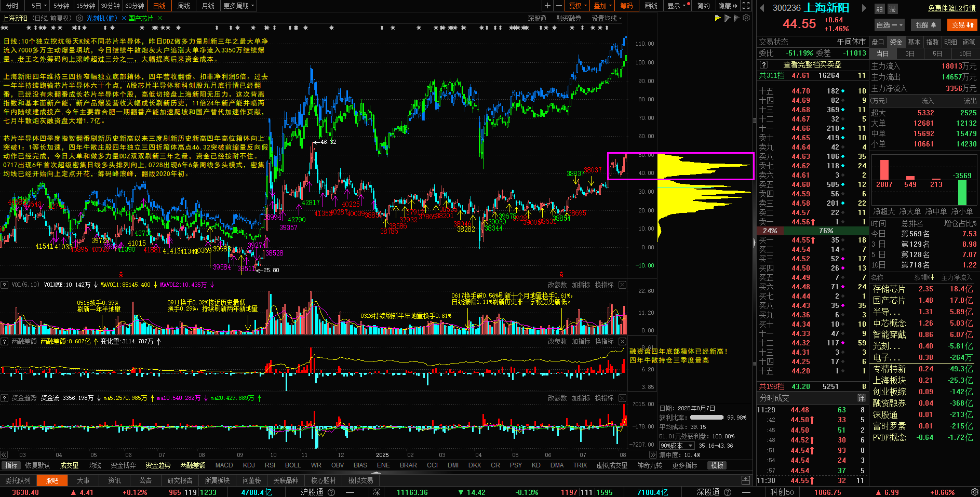This screenshot has width=980, height=497.
Task: Open 基本 tab in right panel
Action: click(x=915, y=42)
